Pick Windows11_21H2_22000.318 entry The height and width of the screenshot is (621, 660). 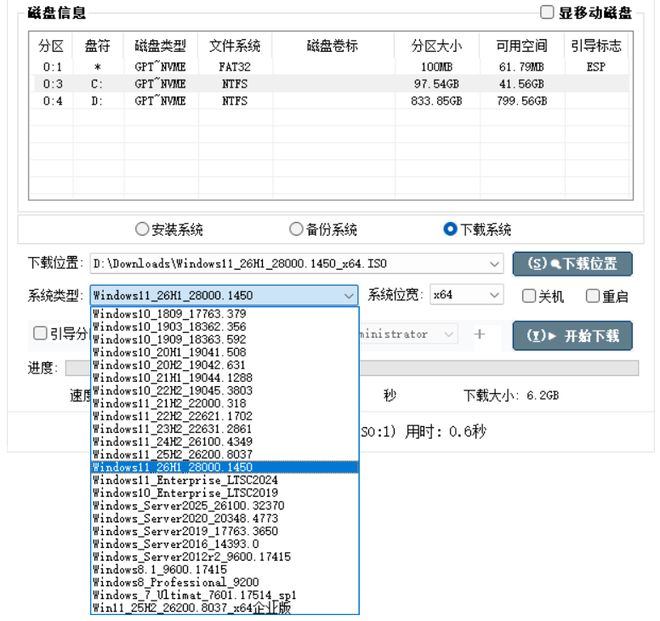tap(225, 403)
